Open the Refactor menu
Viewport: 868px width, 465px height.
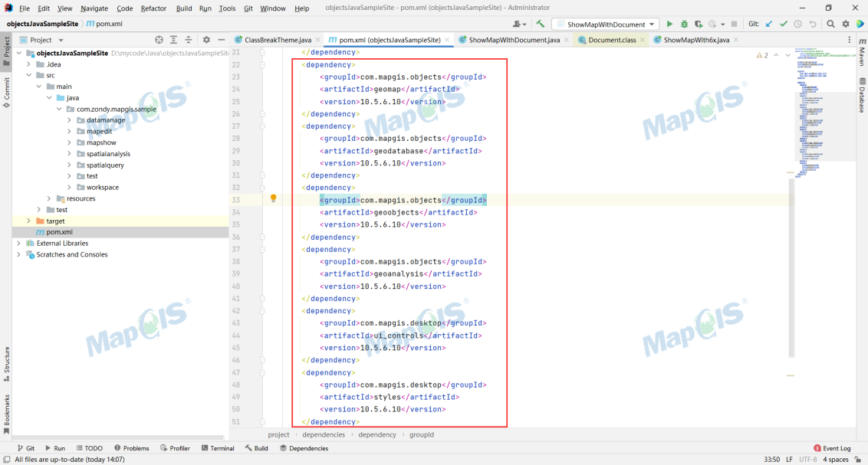tap(153, 8)
